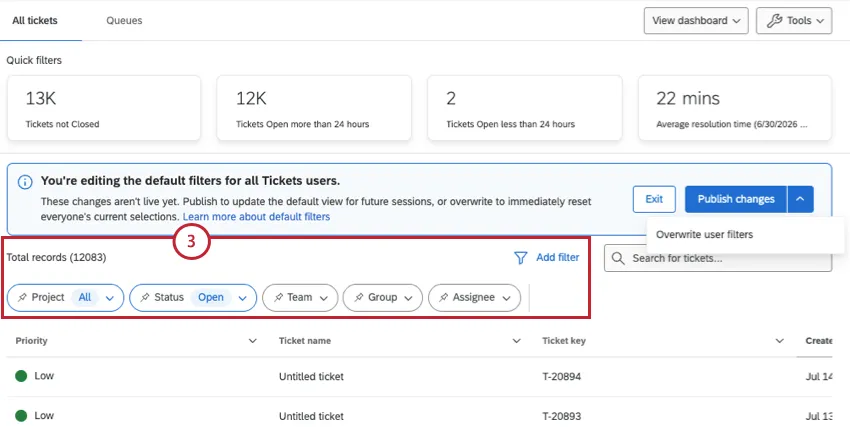Click the Search for tickets field
The height and width of the screenshot is (427, 850).
click(x=718, y=258)
